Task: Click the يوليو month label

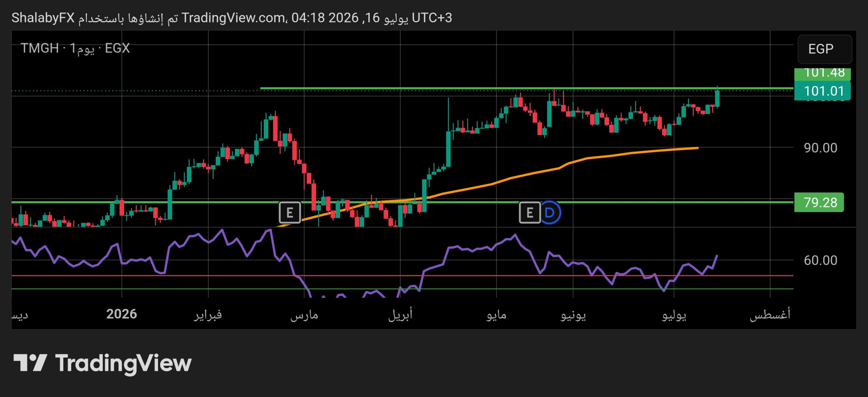Action: 674,315
